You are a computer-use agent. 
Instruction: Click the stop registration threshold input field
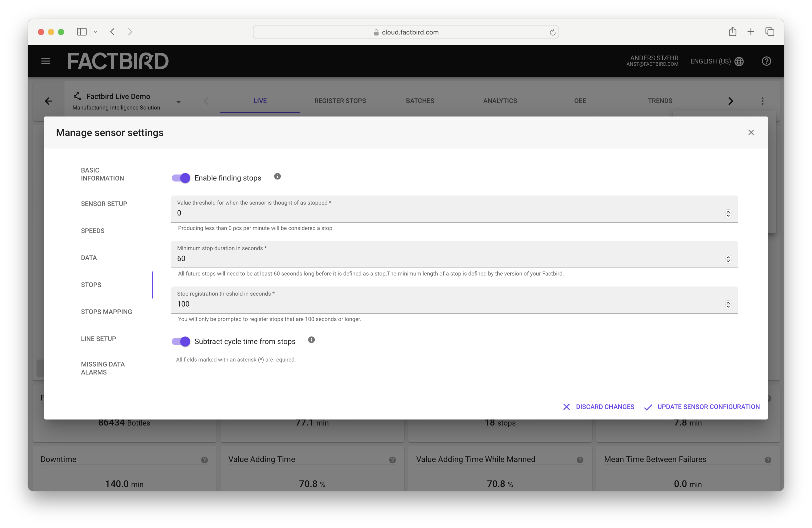click(x=454, y=300)
